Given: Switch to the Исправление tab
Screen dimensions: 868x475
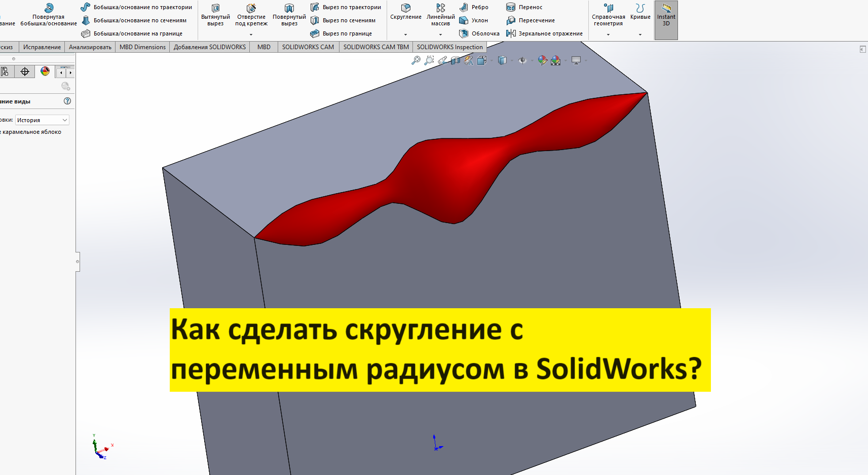Looking at the screenshot, I should [42, 47].
